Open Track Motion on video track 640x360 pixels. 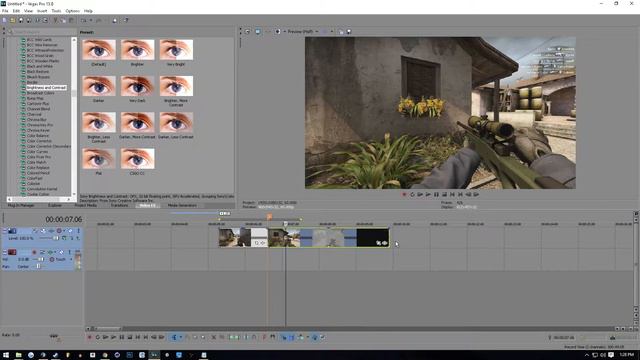(43, 231)
